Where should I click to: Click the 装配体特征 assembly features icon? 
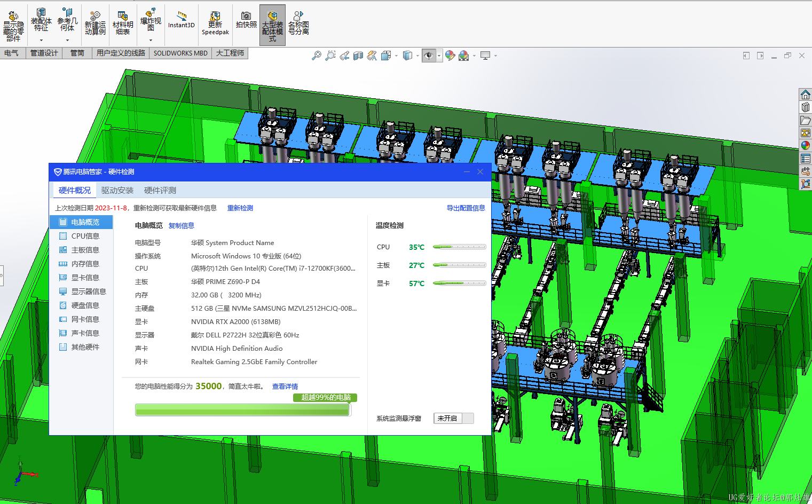click(x=41, y=20)
